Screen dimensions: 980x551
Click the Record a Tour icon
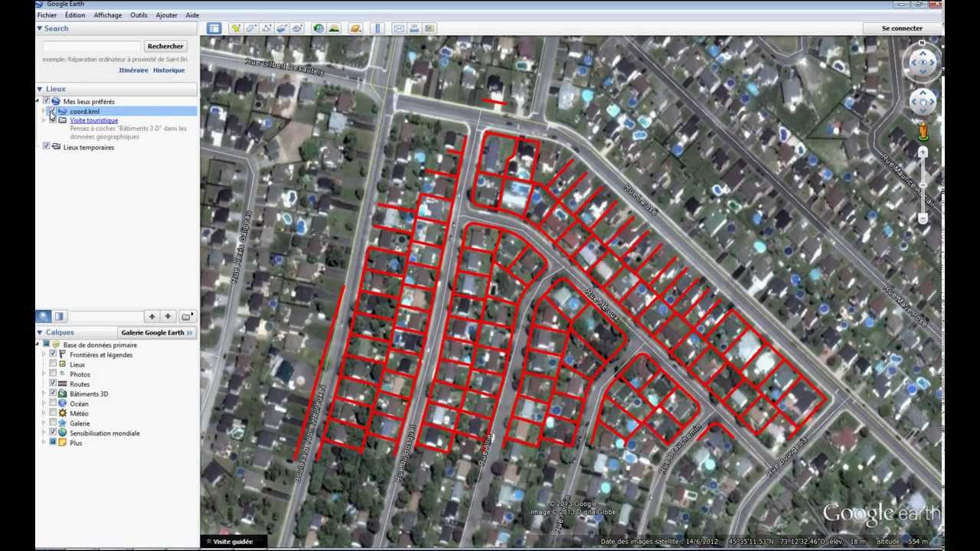click(297, 28)
